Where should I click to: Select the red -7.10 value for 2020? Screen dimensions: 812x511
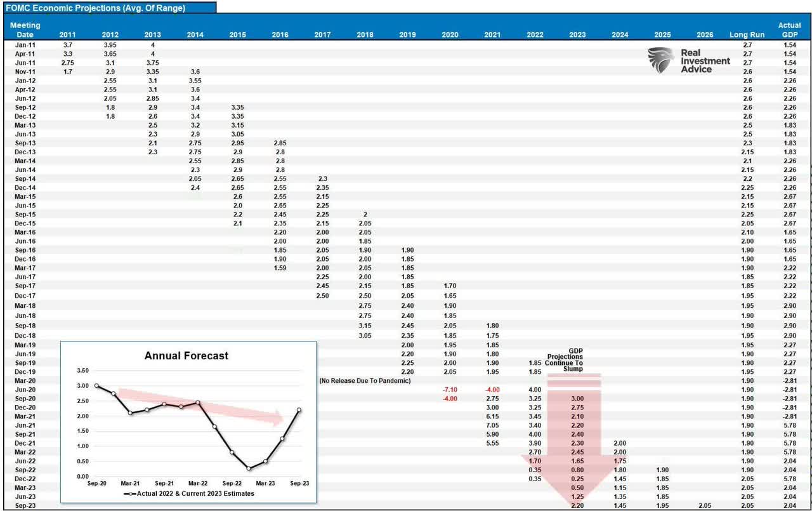click(x=450, y=388)
